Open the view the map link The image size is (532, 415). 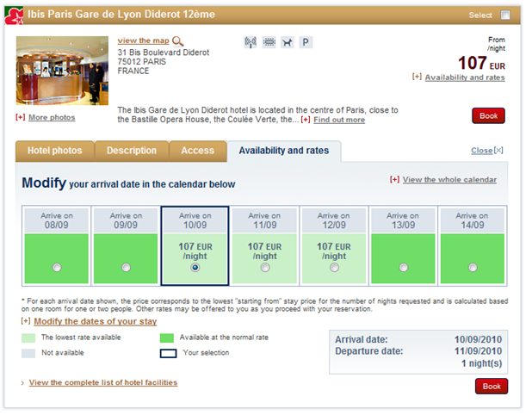(143, 40)
